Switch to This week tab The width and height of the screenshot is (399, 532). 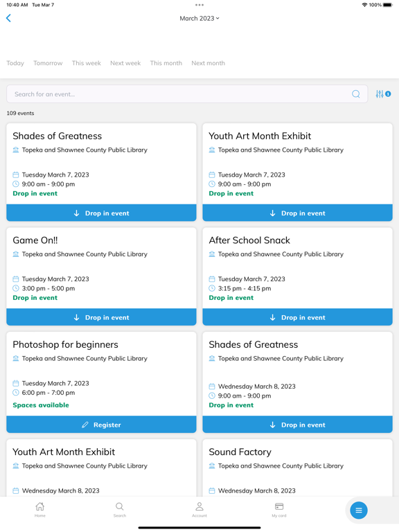(86, 63)
